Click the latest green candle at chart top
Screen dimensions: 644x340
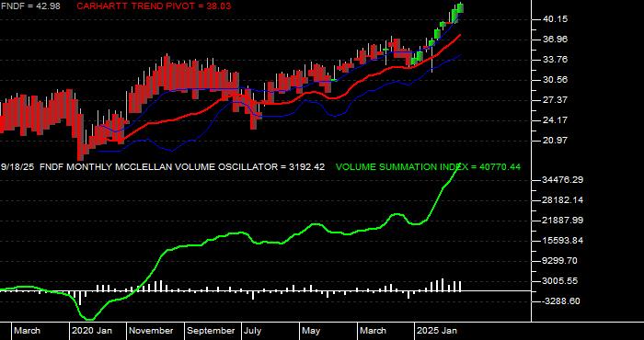tap(460, 7)
